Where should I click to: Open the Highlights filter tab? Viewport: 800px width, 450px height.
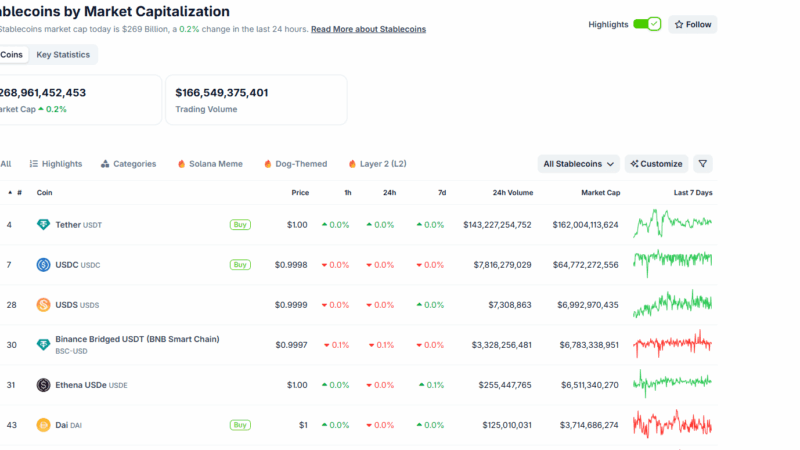[x=56, y=164]
